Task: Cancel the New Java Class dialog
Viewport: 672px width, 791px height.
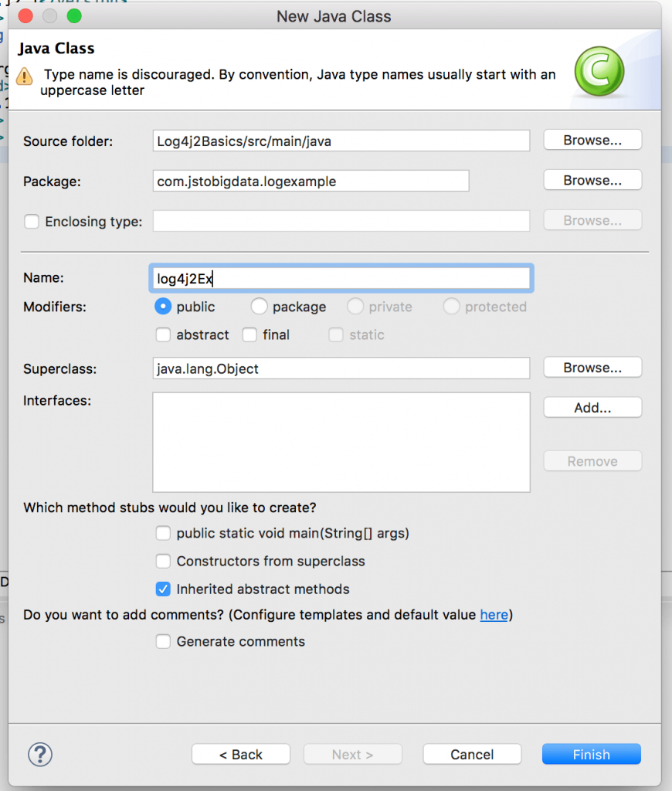Action: [x=472, y=754]
